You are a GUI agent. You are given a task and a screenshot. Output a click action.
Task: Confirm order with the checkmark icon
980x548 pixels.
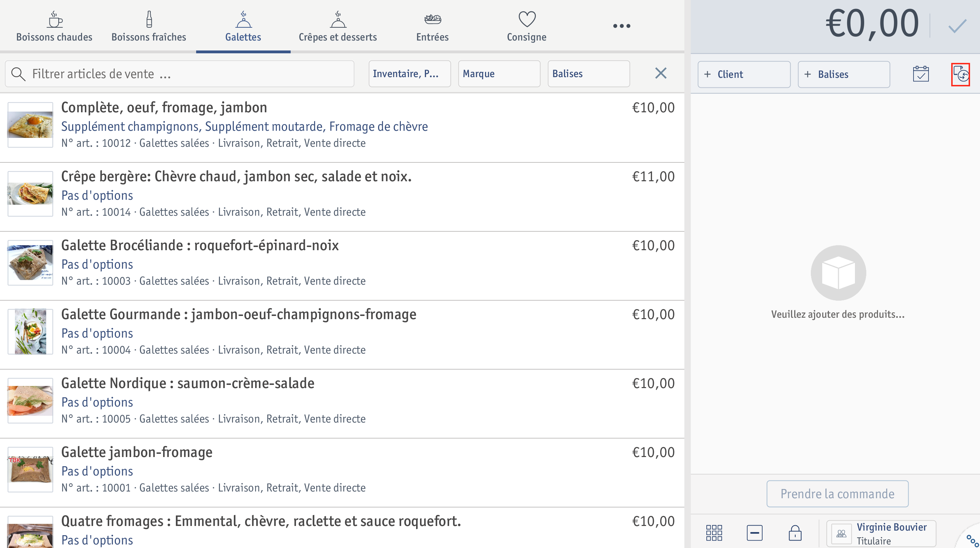tap(957, 26)
